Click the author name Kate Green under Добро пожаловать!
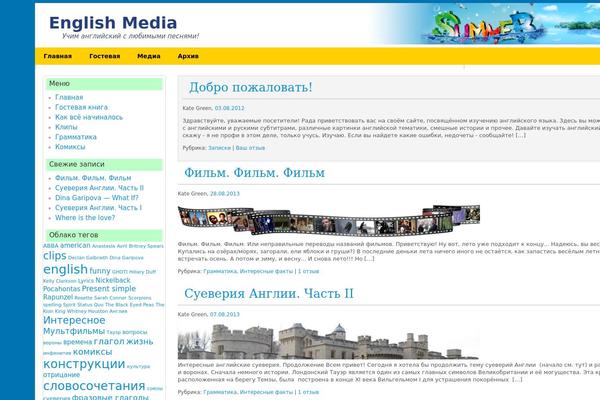The width and height of the screenshot is (600, 400). click(x=197, y=108)
